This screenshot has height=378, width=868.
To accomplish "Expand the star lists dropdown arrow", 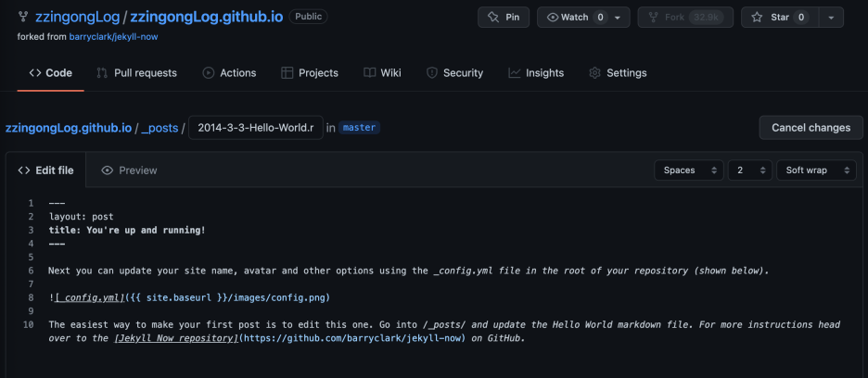I will pos(831,18).
